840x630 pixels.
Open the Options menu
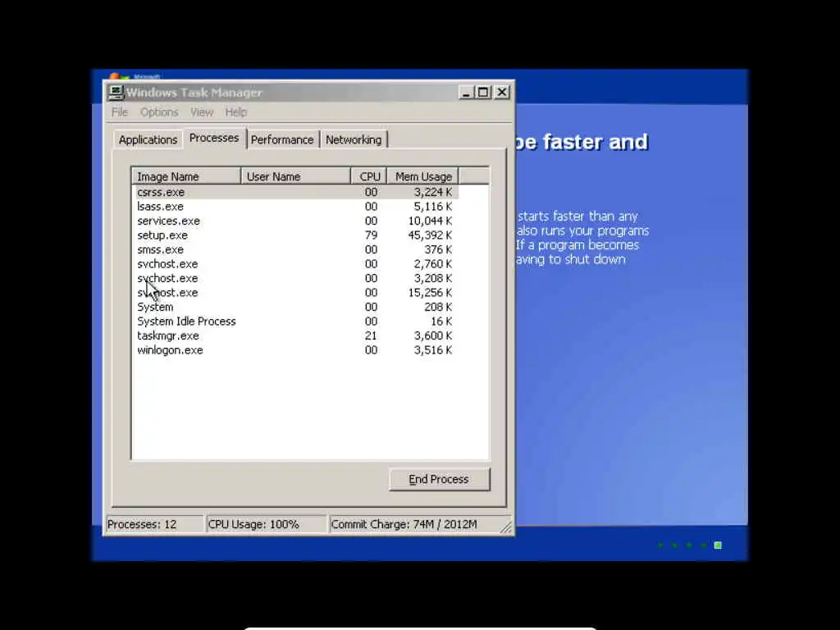[159, 112]
